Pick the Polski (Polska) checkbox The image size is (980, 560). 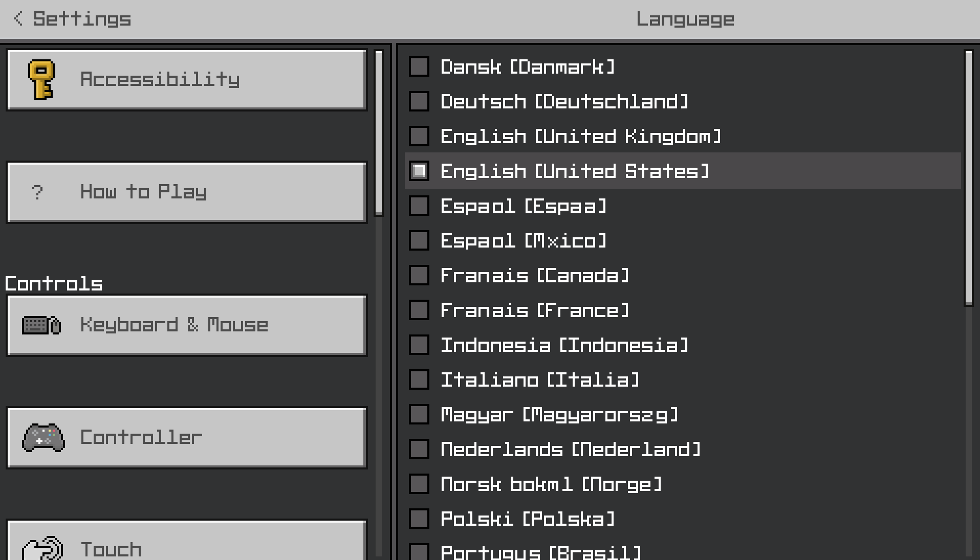pos(419,519)
